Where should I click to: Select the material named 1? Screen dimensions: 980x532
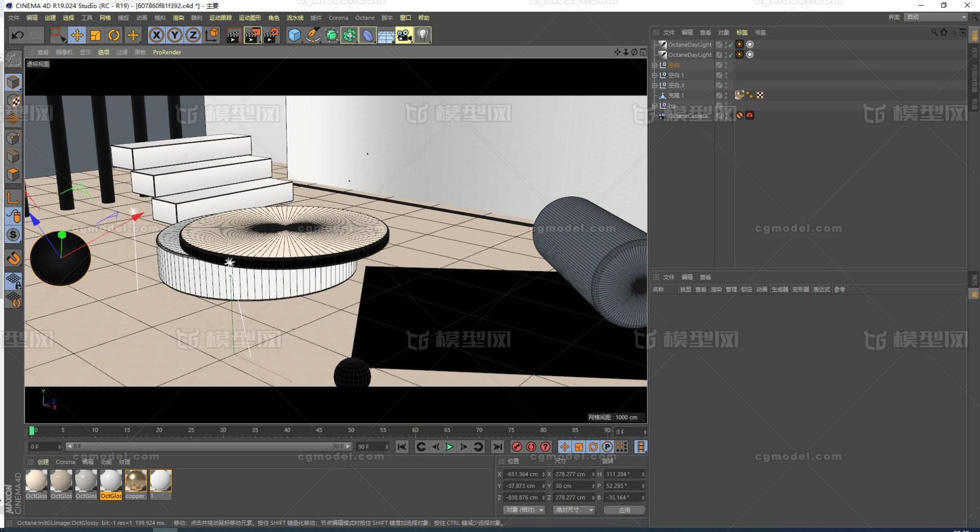click(160, 485)
